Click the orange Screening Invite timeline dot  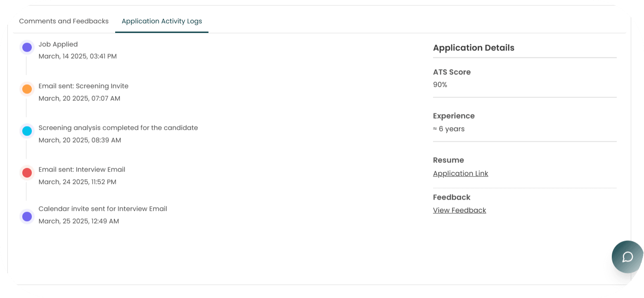point(27,89)
